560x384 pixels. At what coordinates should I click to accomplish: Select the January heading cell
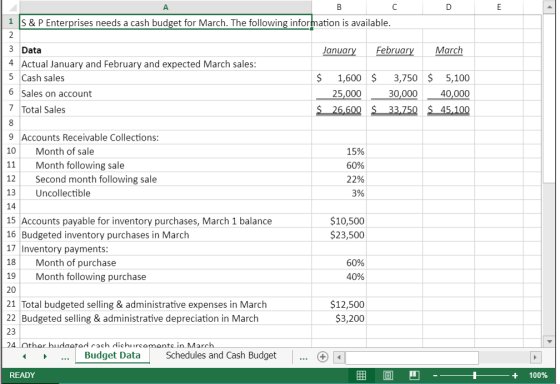point(339,50)
